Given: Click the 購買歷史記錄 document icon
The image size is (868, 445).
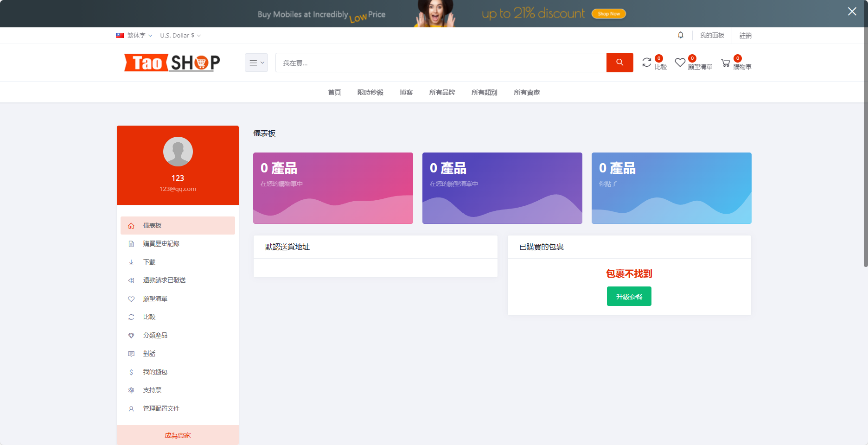Looking at the screenshot, I should pos(131,244).
